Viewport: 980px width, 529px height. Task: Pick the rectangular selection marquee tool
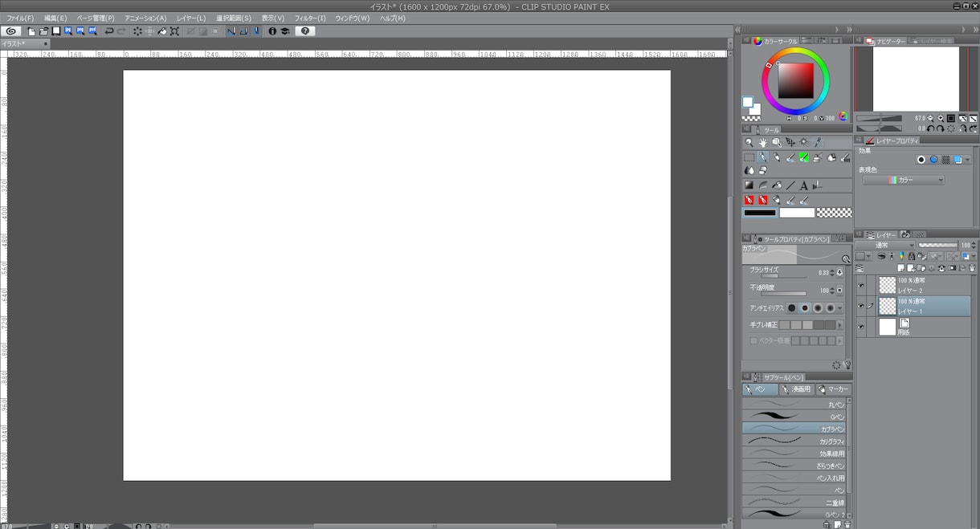click(x=749, y=158)
